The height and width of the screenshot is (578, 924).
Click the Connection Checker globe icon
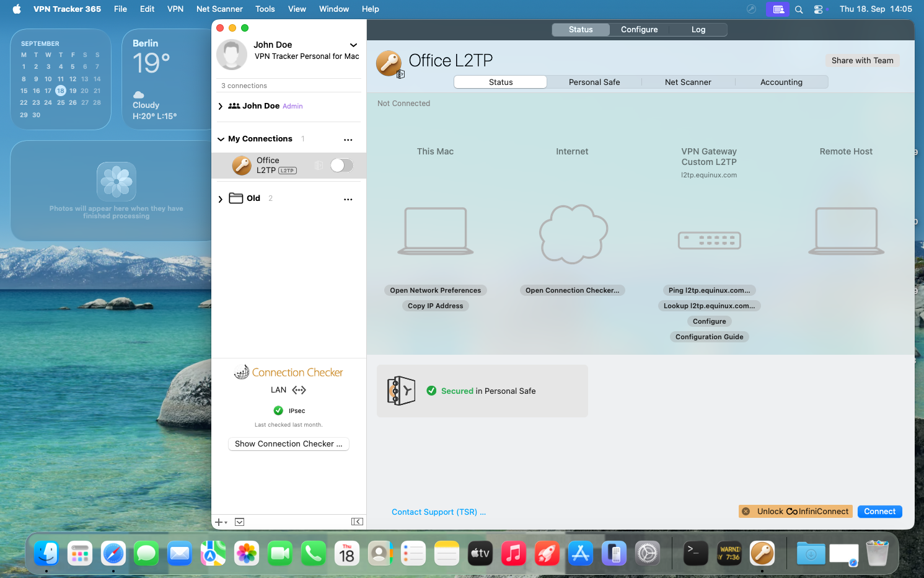point(242,371)
